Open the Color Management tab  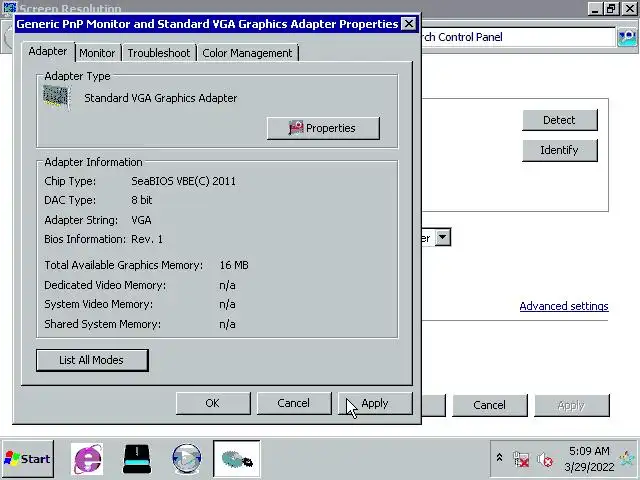click(x=247, y=53)
